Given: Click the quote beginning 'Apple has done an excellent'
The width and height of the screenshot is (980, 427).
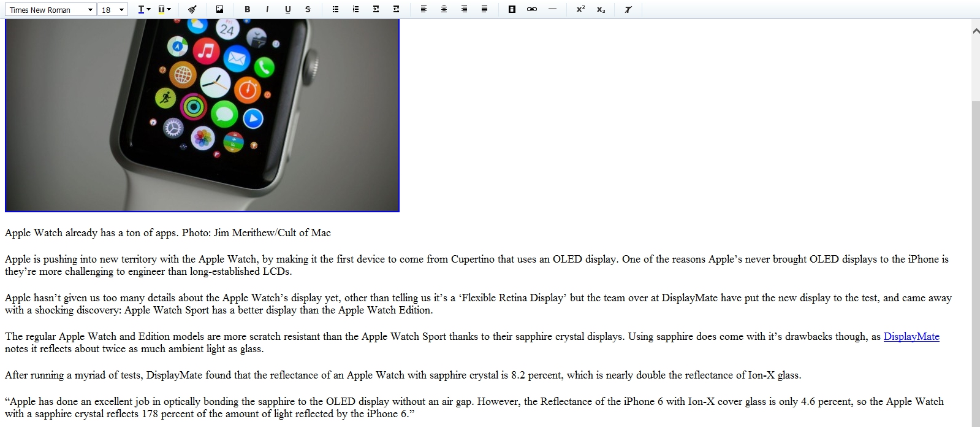Looking at the screenshot, I should [474, 407].
